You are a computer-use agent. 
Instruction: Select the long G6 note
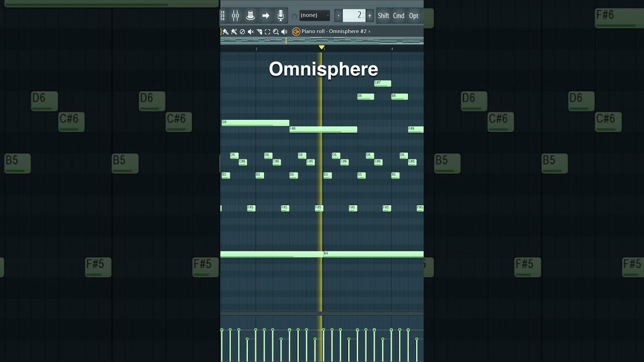[255, 123]
